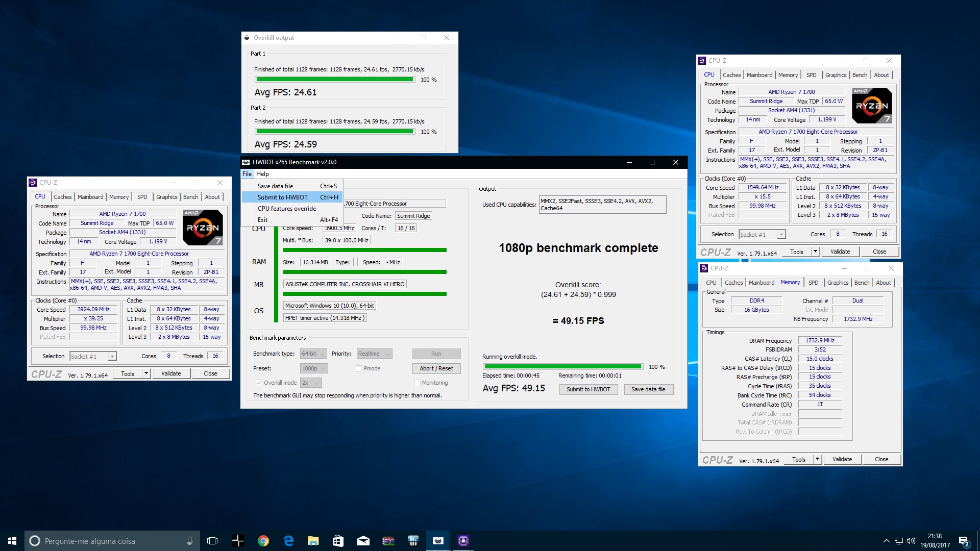
Task: Open the volume control tray icon
Action: pos(911,541)
